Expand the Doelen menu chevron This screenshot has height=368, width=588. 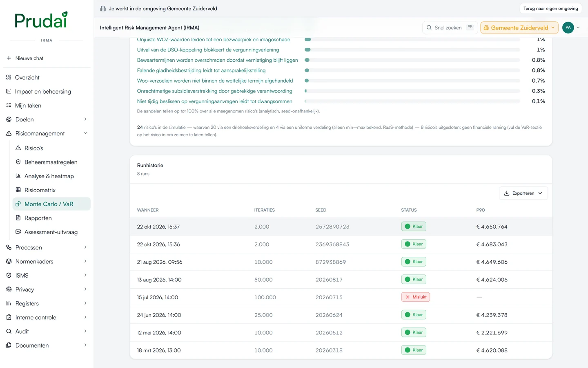click(85, 119)
